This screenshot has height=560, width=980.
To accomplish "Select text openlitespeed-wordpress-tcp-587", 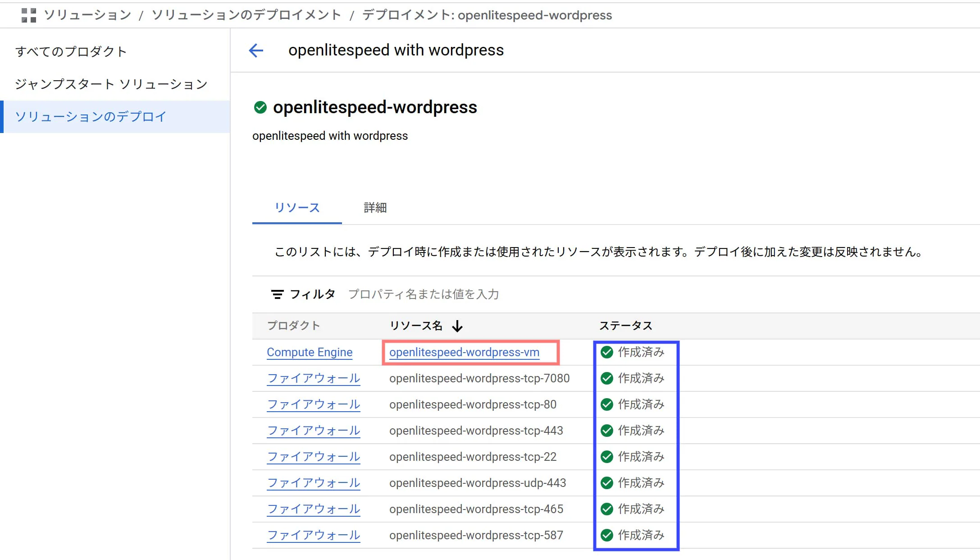I will point(476,535).
